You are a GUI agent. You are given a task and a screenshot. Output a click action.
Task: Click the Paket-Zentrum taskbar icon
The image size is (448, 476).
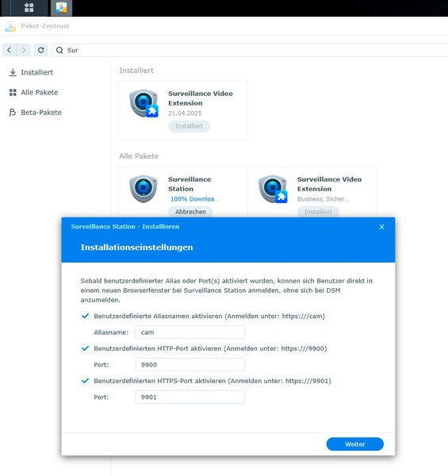pyautogui.click(x=61, y=8)
